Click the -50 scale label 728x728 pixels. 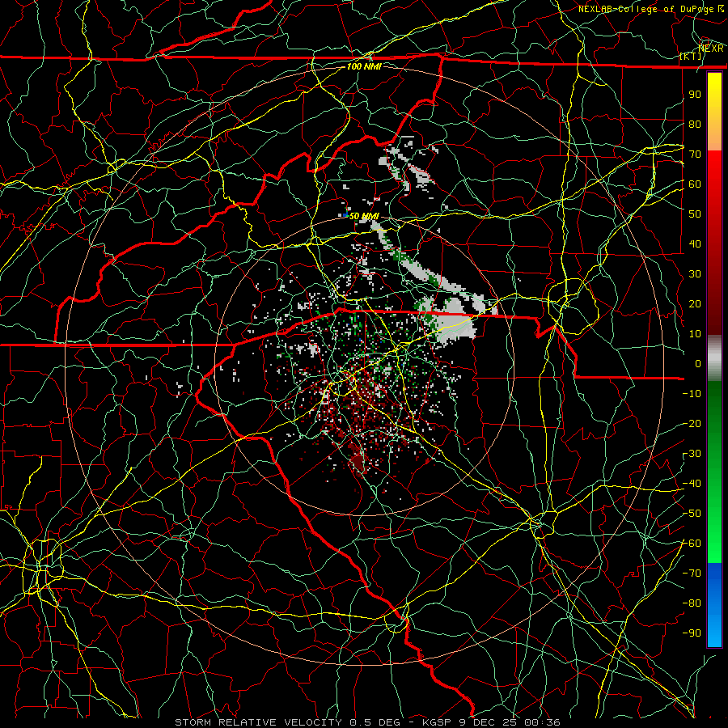tap(692, 514)
